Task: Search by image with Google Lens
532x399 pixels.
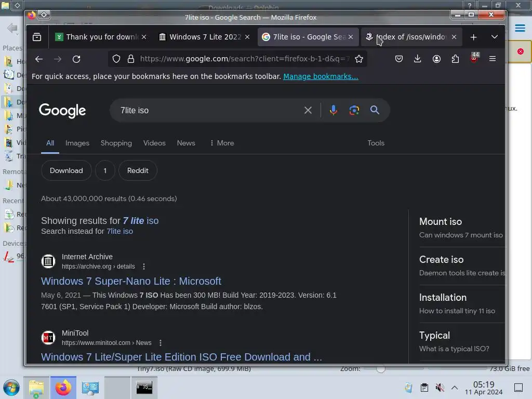Action: point(354,110)
